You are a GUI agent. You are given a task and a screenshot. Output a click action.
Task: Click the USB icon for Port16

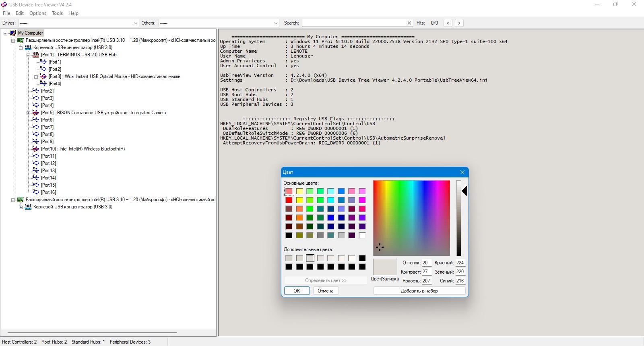pyautogui.click(x=36, y=192)
